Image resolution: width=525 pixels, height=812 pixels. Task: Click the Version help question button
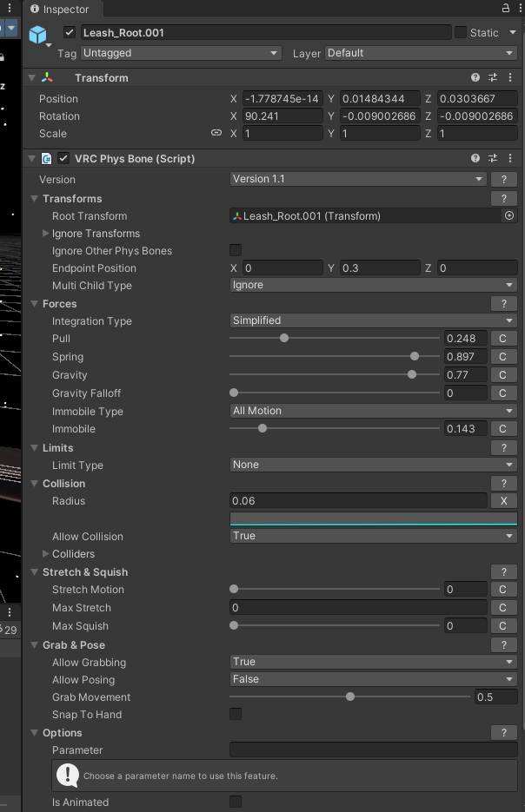(504, 179)
